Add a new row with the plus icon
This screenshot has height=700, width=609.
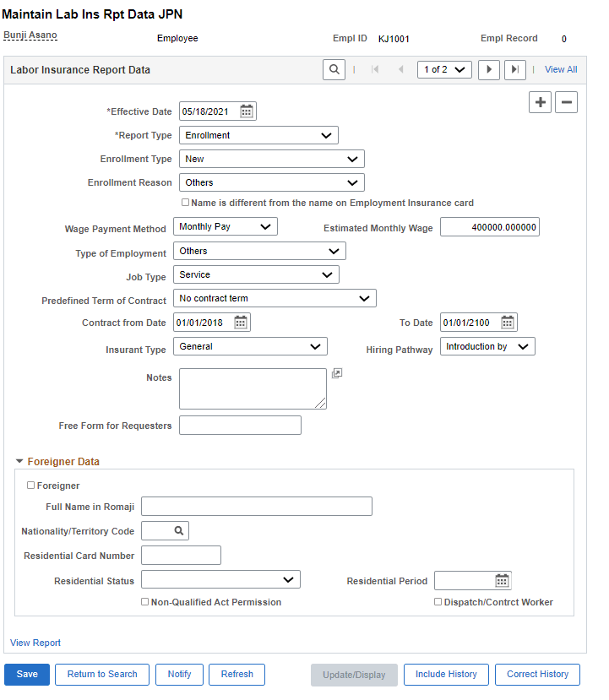(x=540, y=101)
